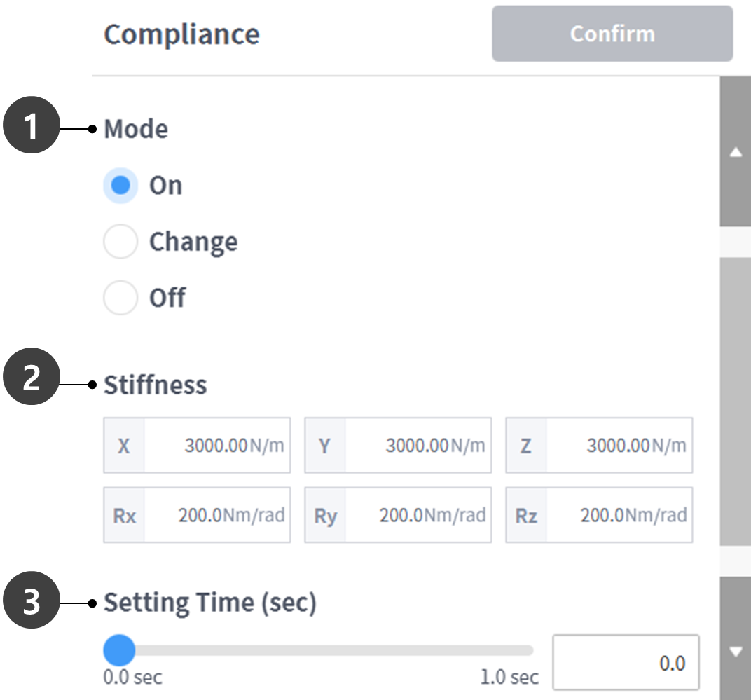
Task: Click the Rz stiffness input field
Action: point(616,516)
